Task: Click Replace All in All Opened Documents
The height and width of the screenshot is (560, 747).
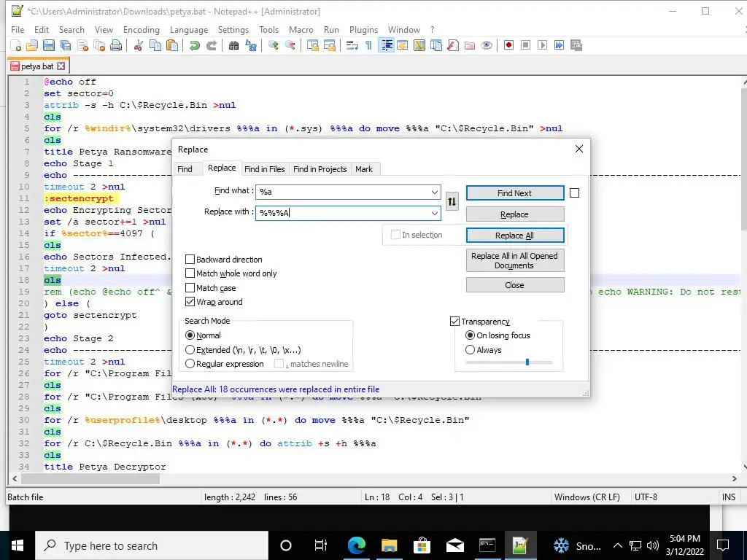Action: [x=514, y=260]
